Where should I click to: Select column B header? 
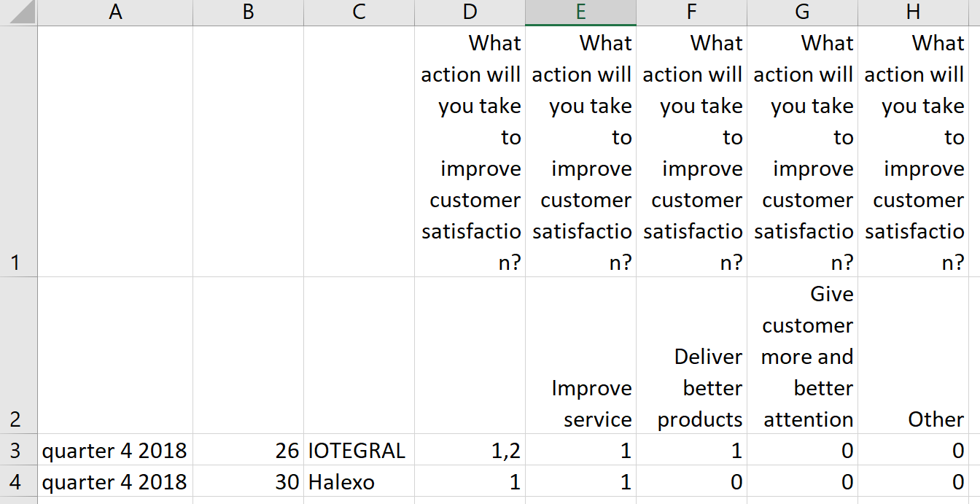(249, 12)
